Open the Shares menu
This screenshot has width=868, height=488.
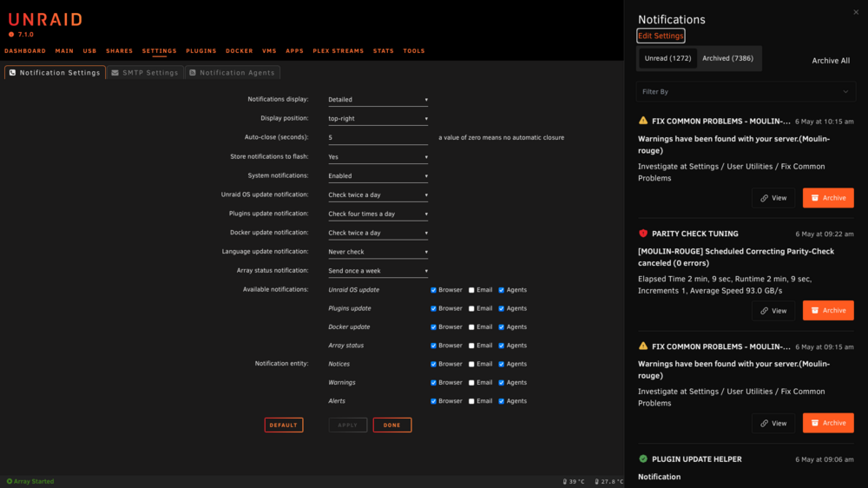pyautogui.click(x=119, y=51)
